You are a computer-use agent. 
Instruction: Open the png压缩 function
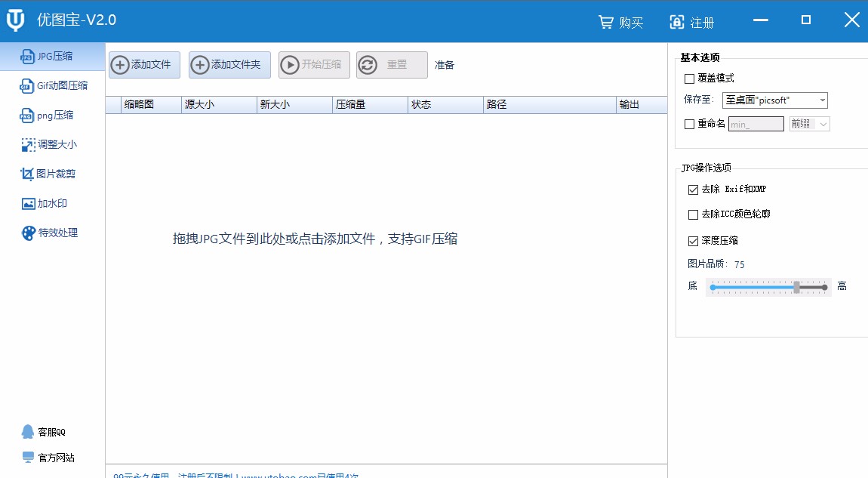coord(51,115)
